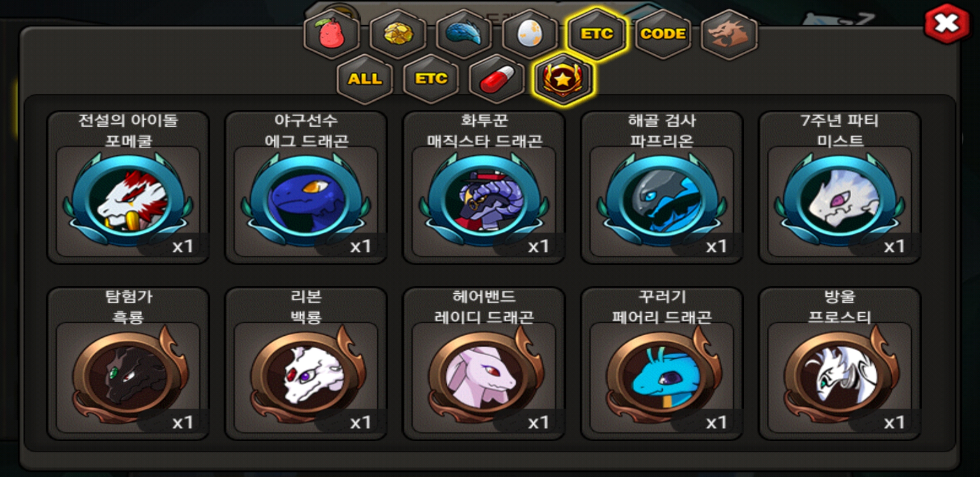The image size is (980, 477).
Task: Select the 7주년 파티 미스트 badge
Action: [x=840, y=188]
